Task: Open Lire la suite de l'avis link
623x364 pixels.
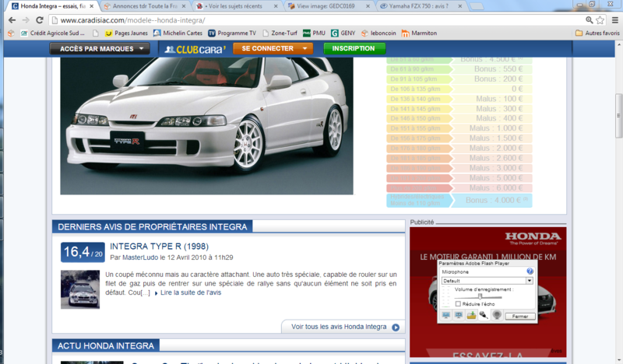Action: (191, 292)
